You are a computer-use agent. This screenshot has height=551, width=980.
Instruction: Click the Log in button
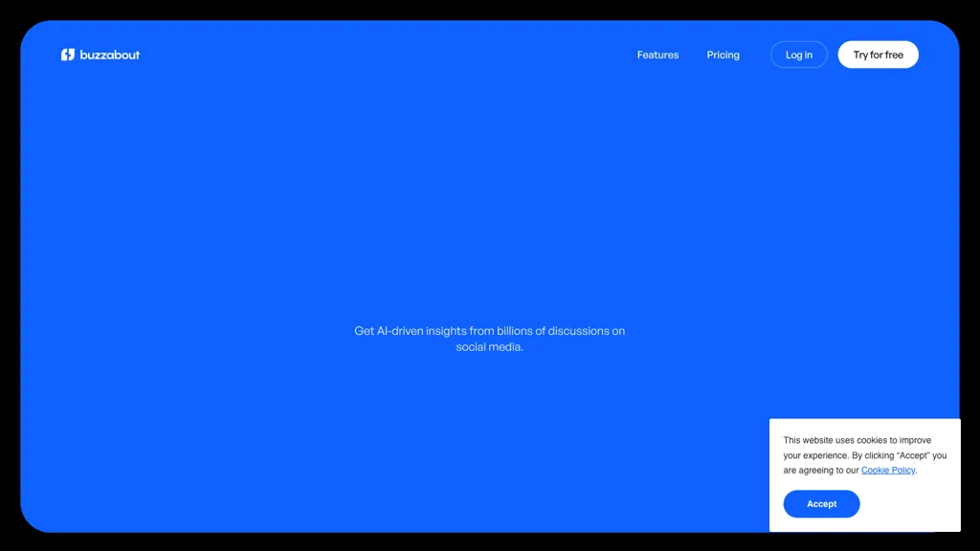(799, 55)
